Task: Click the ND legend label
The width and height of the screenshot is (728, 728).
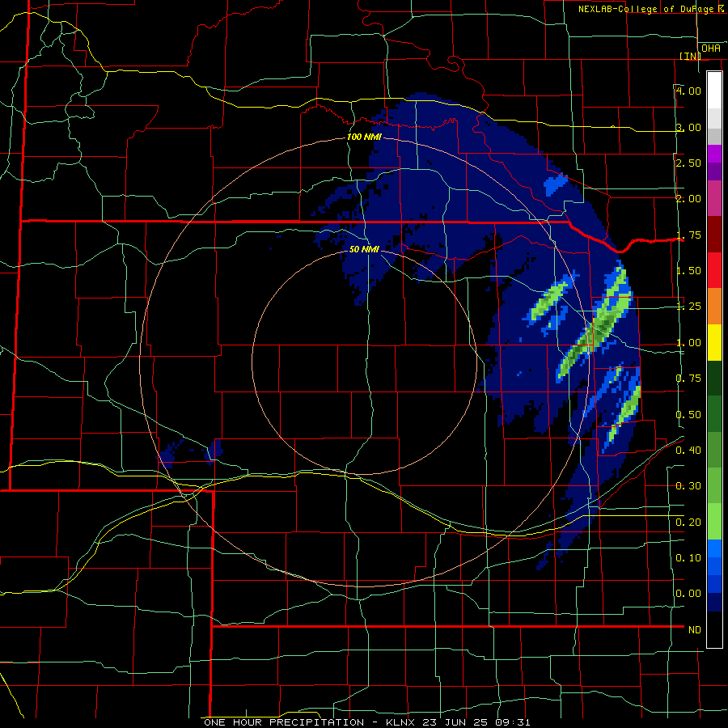Action: click(695, 630)
